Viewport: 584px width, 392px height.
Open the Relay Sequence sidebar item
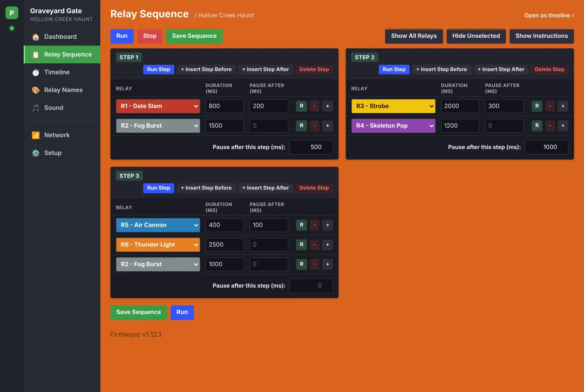click(x=62, y=54)
